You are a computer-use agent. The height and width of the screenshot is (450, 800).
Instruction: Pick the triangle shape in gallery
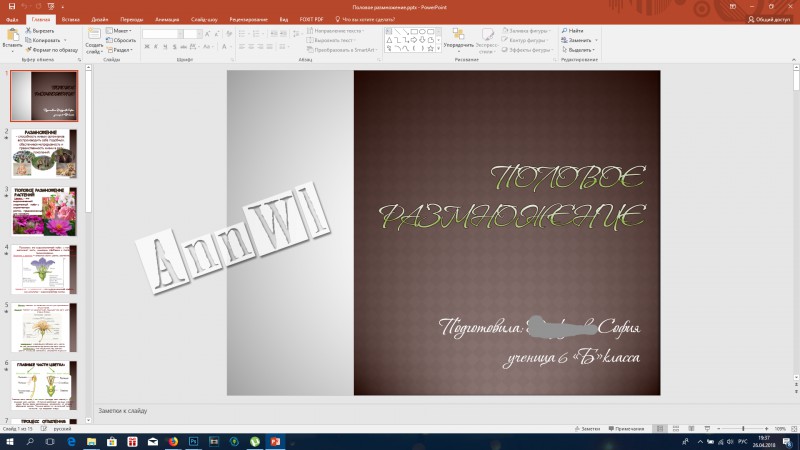point(389,40)
